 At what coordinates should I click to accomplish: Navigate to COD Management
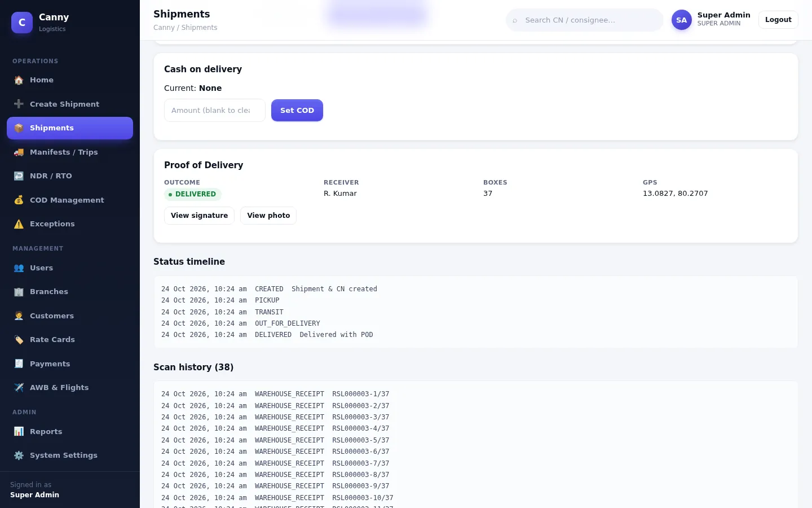(x=70, y=200)
